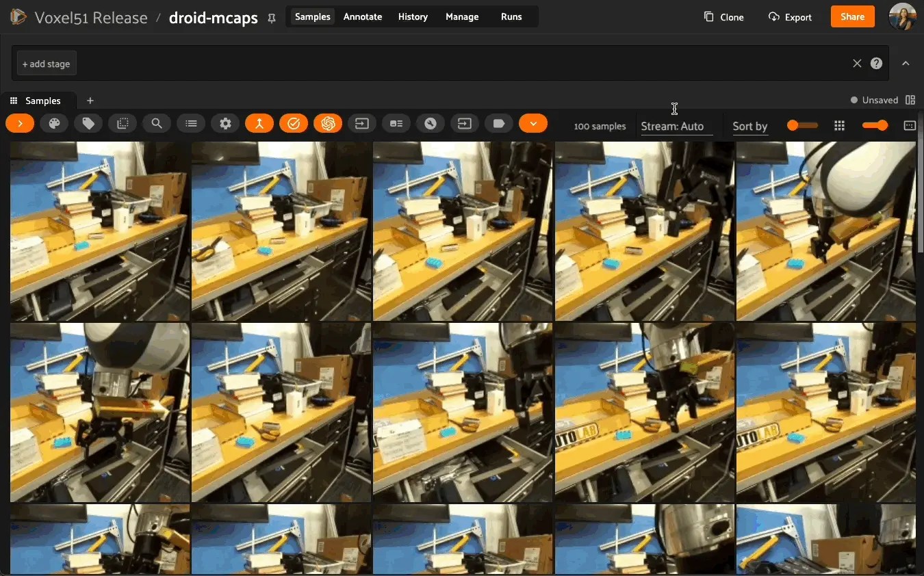Viewport: 924px width, 576px height.
Task: Open first thumbnail in top row
Action: [100, 231]
